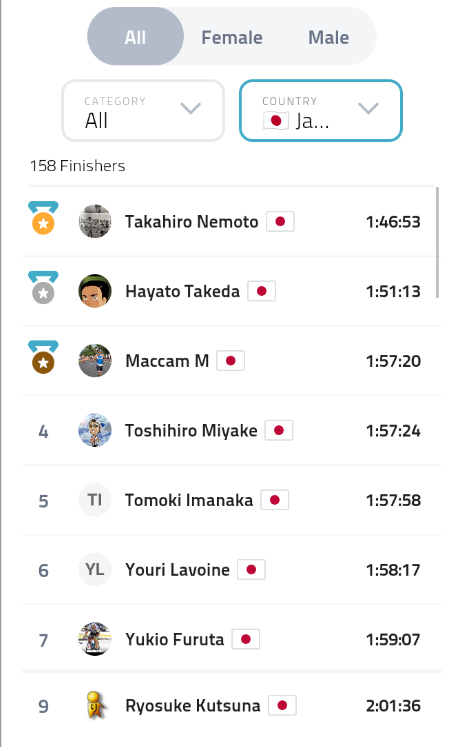Click Ryosuke Kutsuna's yellow figure avatar

click(x=95, y=706)
